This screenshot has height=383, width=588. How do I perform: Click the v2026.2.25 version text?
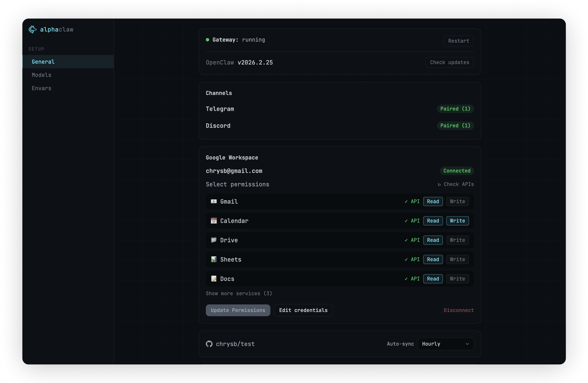coord(255,63)
